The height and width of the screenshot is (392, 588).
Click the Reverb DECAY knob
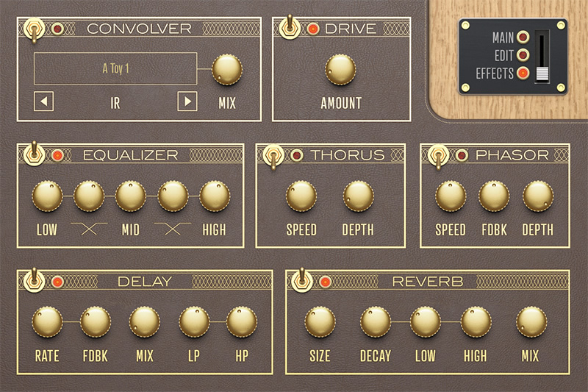(x=376, y=322)
